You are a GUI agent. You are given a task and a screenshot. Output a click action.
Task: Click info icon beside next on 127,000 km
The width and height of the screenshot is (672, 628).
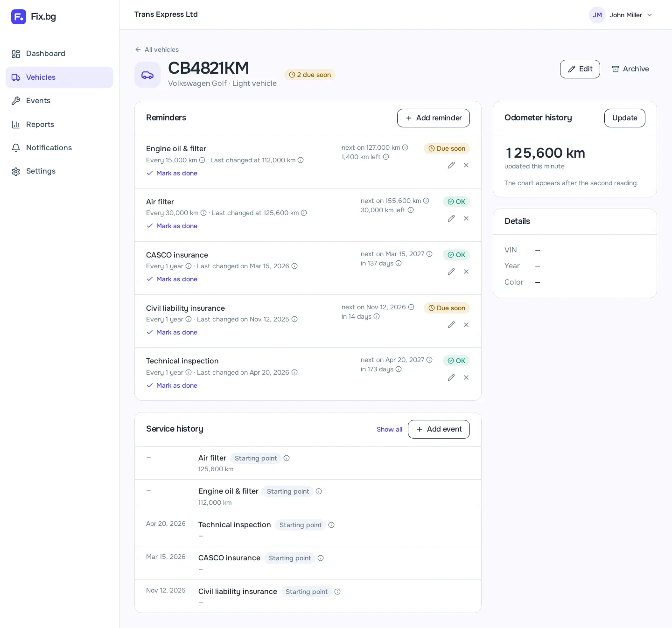(x=405, y=147)
